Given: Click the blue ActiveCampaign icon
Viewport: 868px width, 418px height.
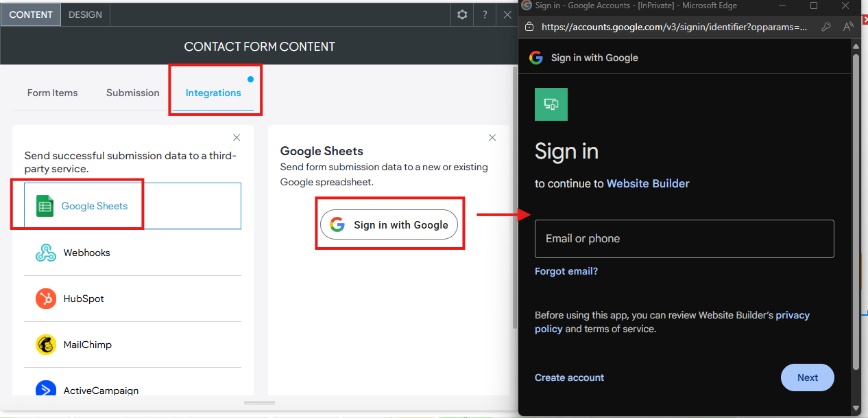Looking at the screenshot, I should [46, 389].
